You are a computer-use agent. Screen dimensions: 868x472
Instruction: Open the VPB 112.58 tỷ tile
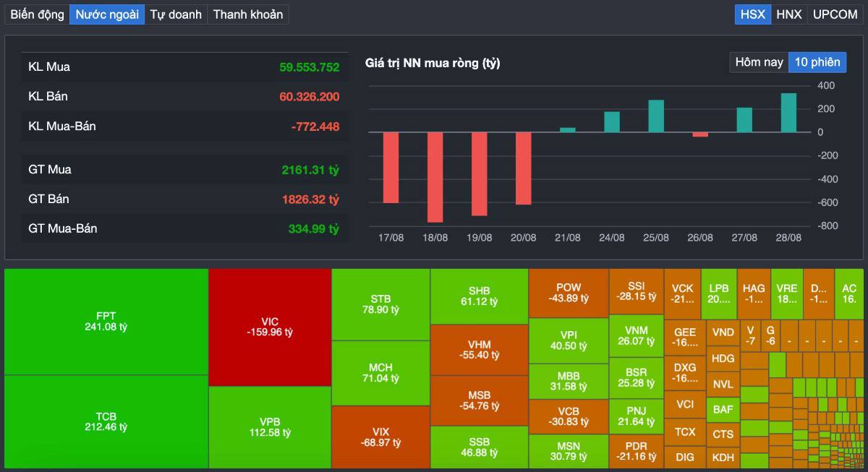click(270, 428)
